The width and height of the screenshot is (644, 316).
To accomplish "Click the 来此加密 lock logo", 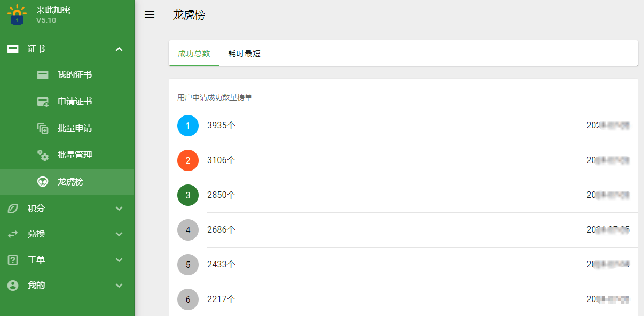I will (17, 14).
